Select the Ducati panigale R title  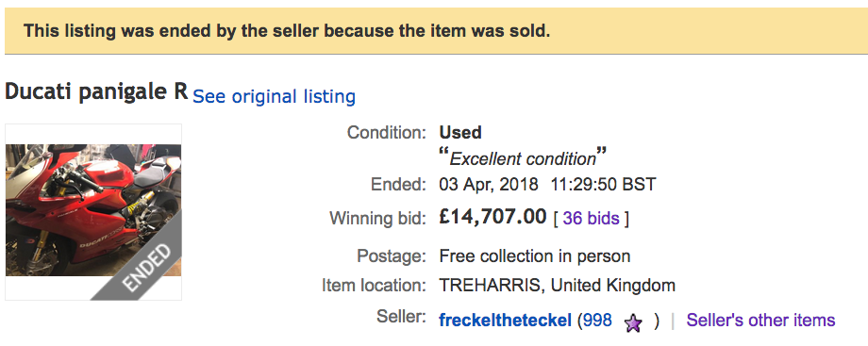point(96,91)
